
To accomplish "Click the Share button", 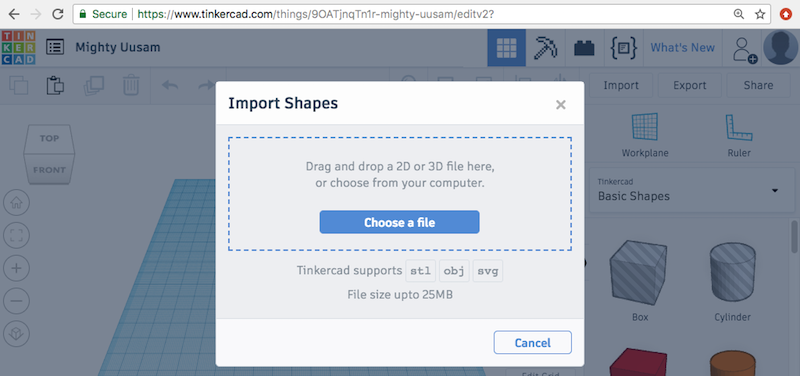I will pyautogui.click(x=758, y=85).
